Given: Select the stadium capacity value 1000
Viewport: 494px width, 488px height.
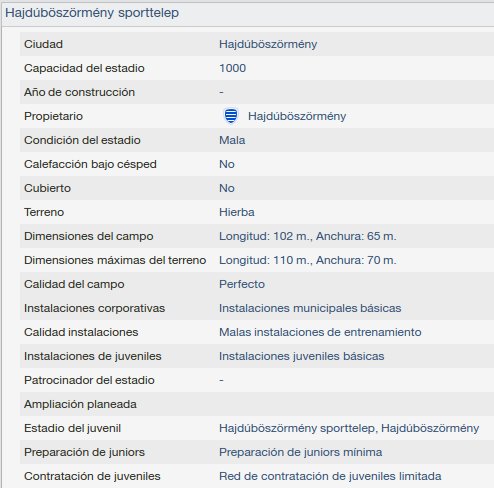Looking at the screenshot, I should pyautogui.click(x=232, y=68).
